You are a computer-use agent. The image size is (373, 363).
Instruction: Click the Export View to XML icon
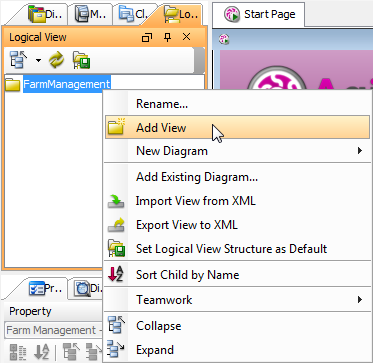[x=116, y=225]
